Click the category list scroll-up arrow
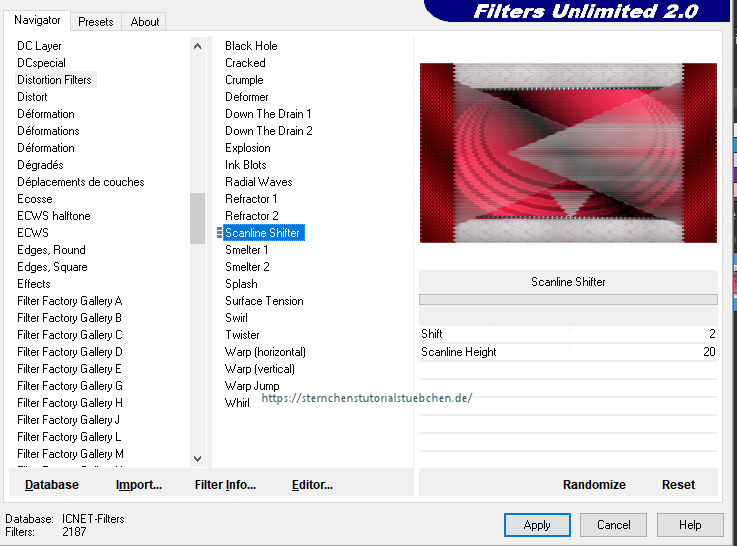The width and height of the screenshot is (737, 546). coord(197,46)
